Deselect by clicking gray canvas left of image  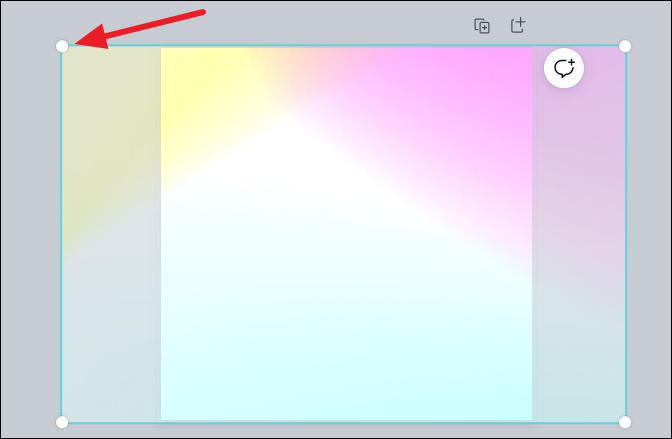[x=30, y=234]
